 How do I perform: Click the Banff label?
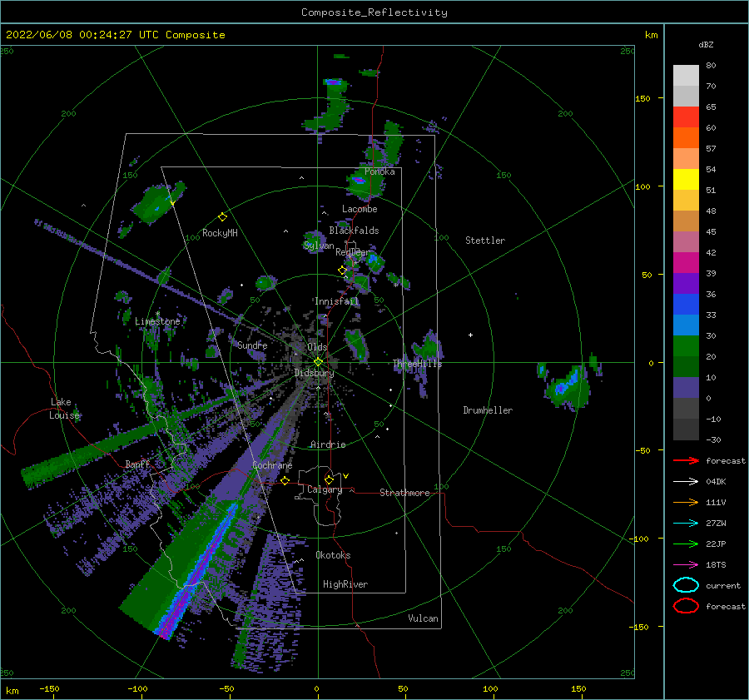pyautogui.click(x=137, y=464)
